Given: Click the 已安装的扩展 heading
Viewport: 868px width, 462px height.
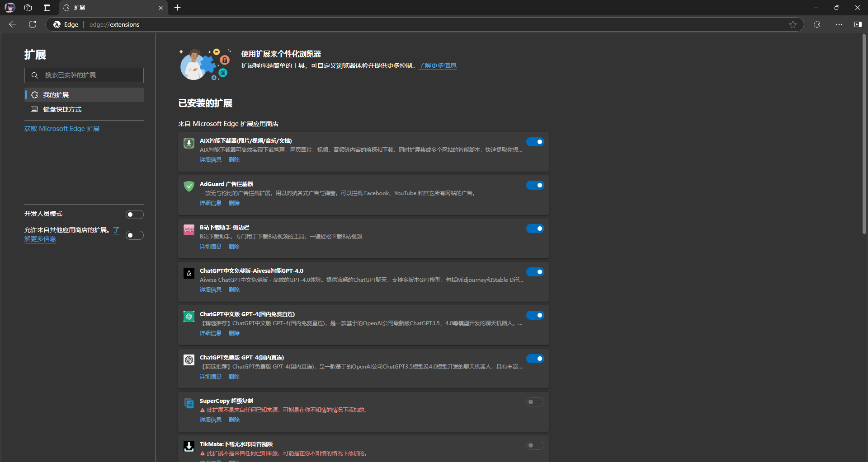Looking at the screenshot, I should click(x=205, y=103).
